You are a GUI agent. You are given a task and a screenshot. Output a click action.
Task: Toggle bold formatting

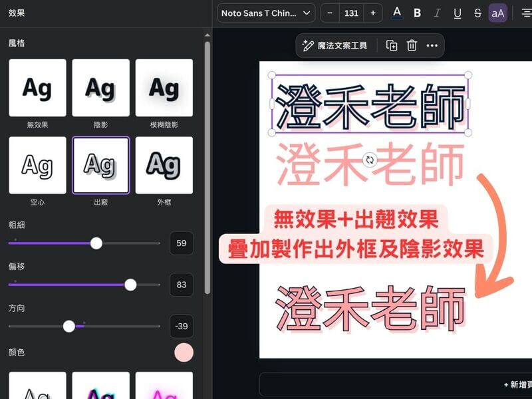417,13
